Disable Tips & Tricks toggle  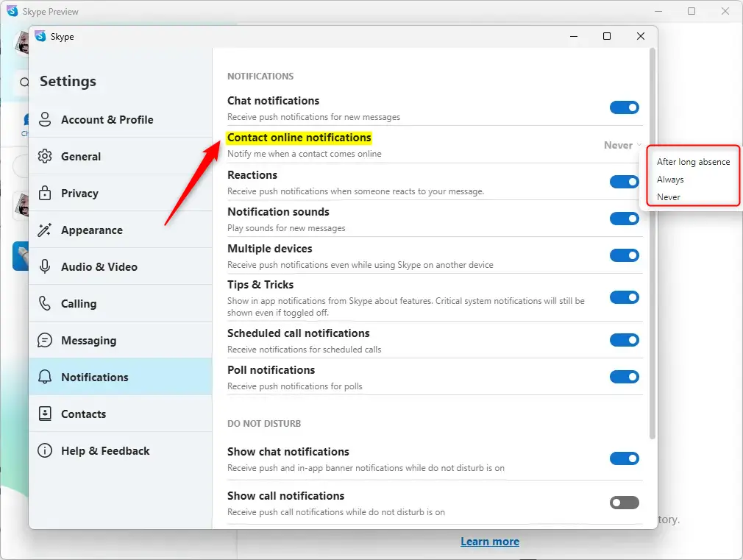pyautogui.click(x=624, y=297)
